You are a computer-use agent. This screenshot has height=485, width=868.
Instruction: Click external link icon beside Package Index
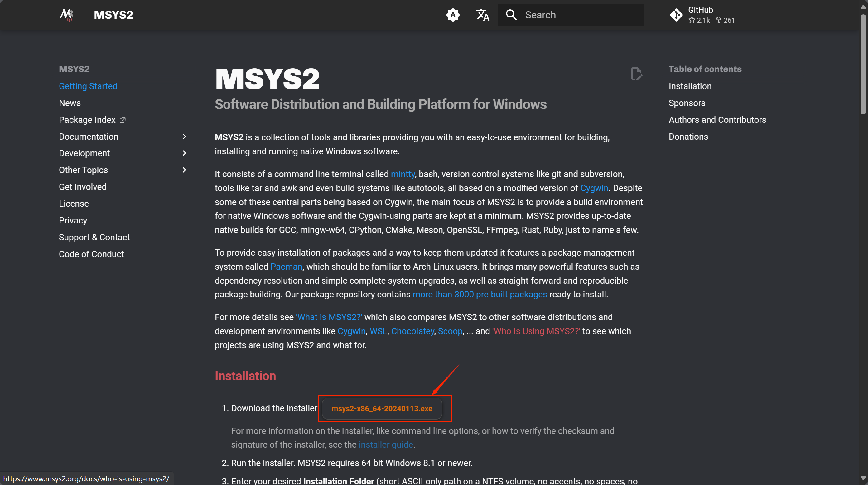pos(123,120)
